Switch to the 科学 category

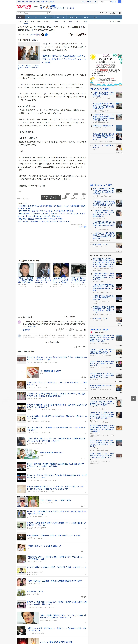click(x=71, y=21)
